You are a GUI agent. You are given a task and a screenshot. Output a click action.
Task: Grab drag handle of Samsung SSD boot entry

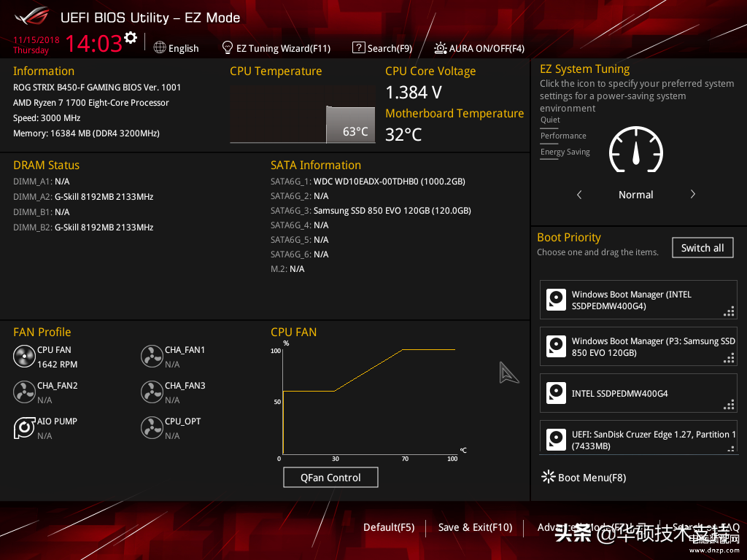click(729, 359)
